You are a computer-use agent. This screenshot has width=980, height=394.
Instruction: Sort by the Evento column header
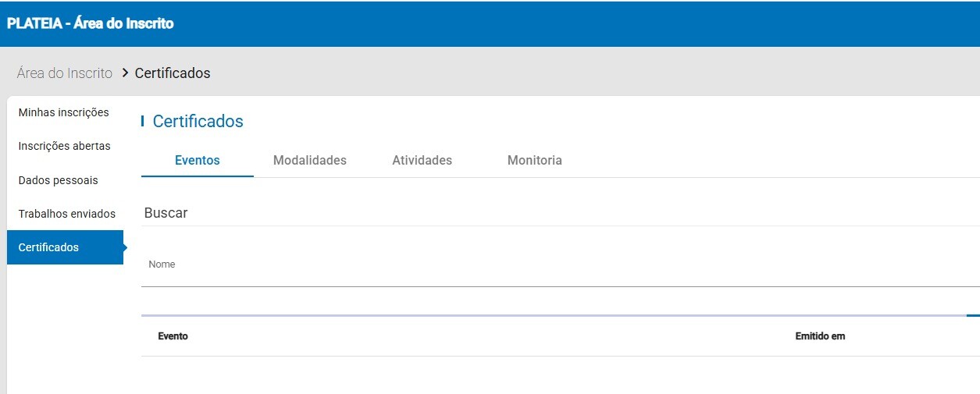coord(173,336)
